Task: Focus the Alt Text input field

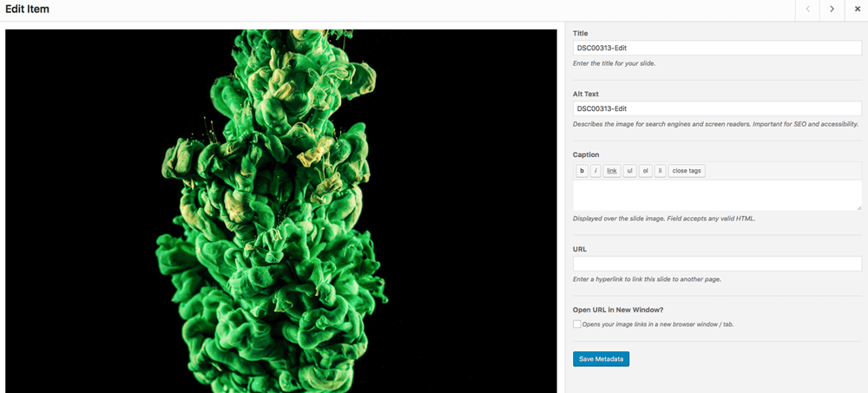Action: tap(718, 108)
